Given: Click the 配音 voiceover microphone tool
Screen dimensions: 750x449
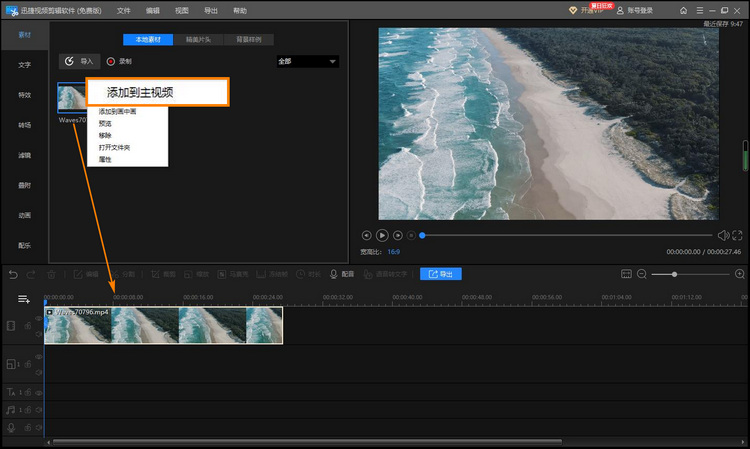Looking at the screenshot, I should (342, 274).
